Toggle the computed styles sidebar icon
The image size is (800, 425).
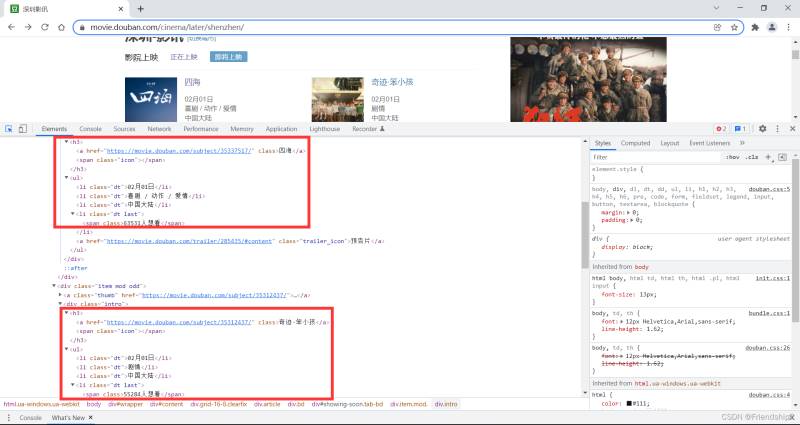point(783,158)
